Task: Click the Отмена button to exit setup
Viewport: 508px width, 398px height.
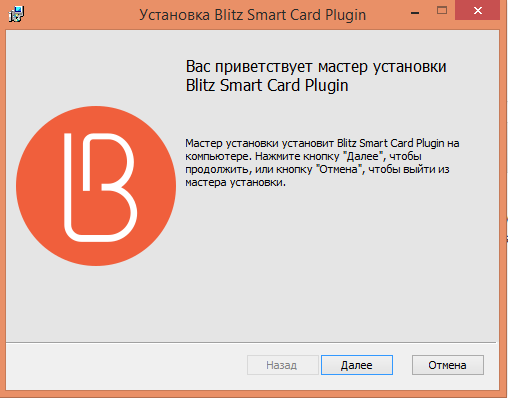Action: 448,365
